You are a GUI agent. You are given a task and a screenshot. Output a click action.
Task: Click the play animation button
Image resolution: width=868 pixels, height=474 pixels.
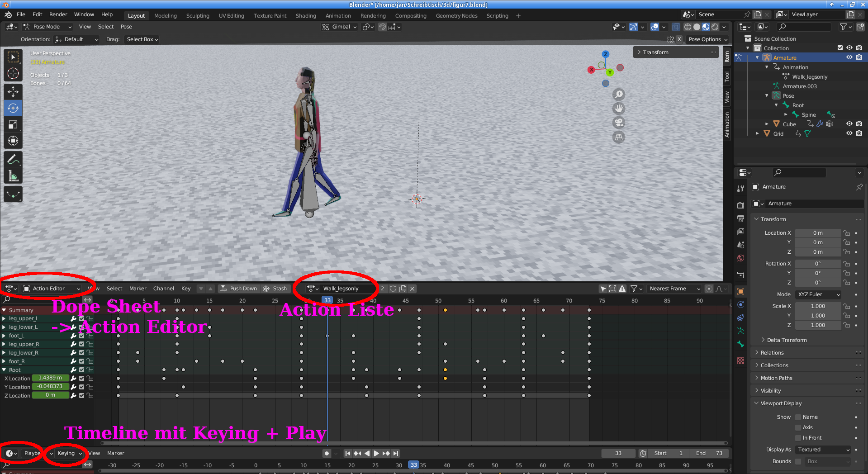376,453
